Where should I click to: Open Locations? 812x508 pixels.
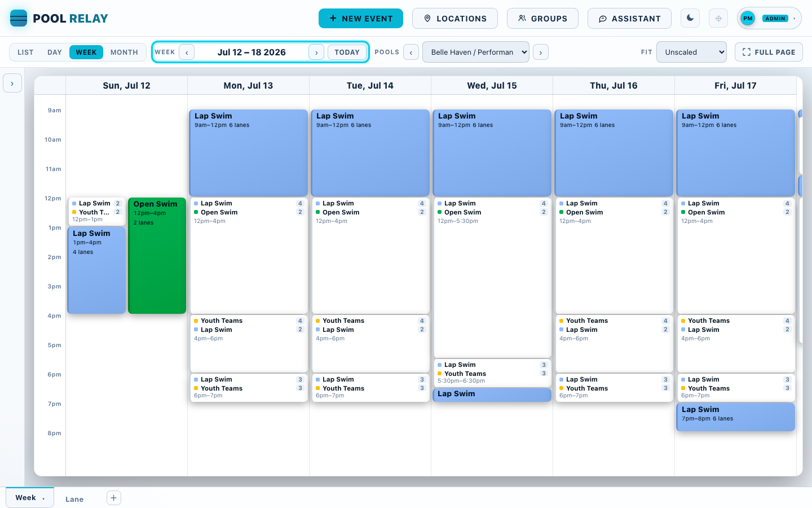(455, 18)
